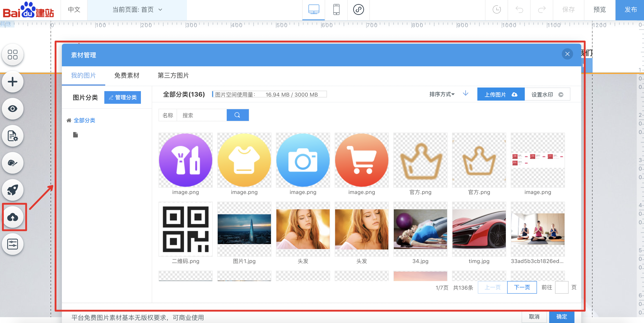Click the add plus icon in sidebar
Screen dimensions: 644x323
click(12, 82)
